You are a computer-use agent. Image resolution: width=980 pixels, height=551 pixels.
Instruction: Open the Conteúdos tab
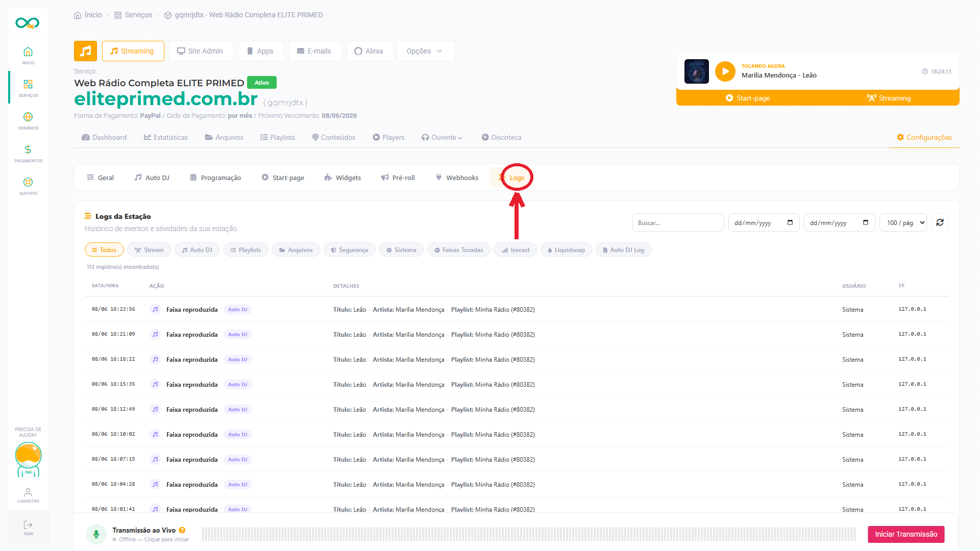(334, 137)
